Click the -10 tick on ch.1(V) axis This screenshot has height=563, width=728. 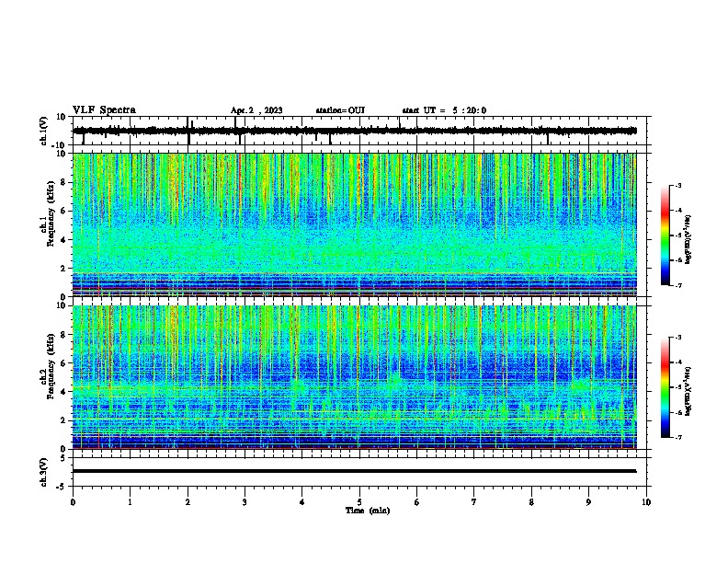coord(60,145)
